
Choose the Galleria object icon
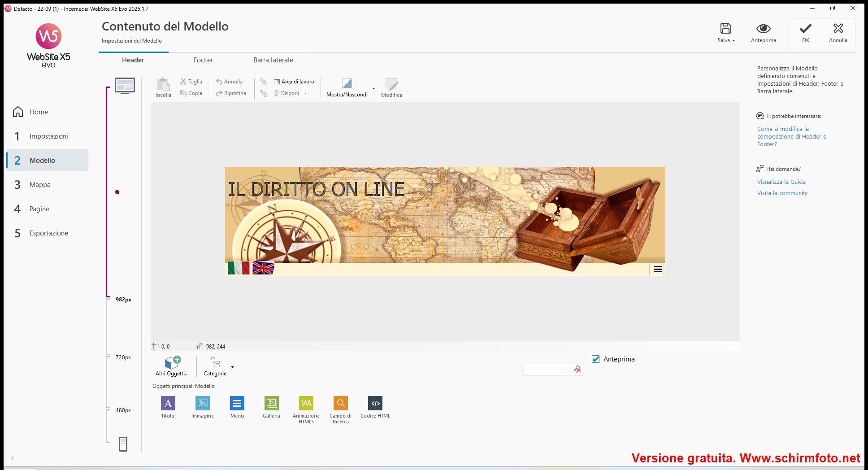point(271,404)
